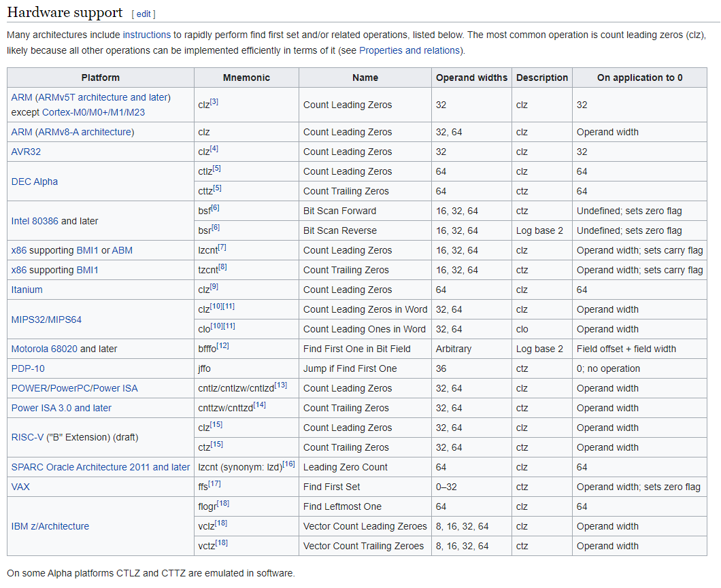Click citation [18] beside vclz
721x588 pixels.
(220, 524)
